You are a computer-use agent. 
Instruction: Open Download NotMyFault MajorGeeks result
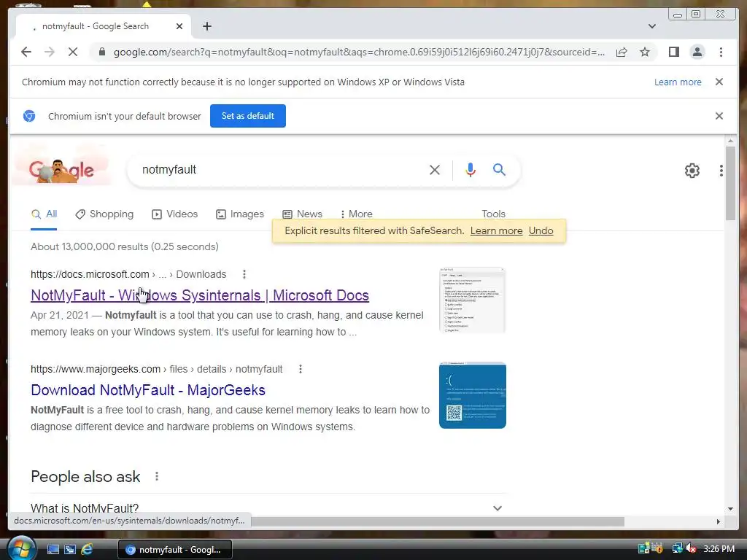pyautogui.click(x=147, y=390)
